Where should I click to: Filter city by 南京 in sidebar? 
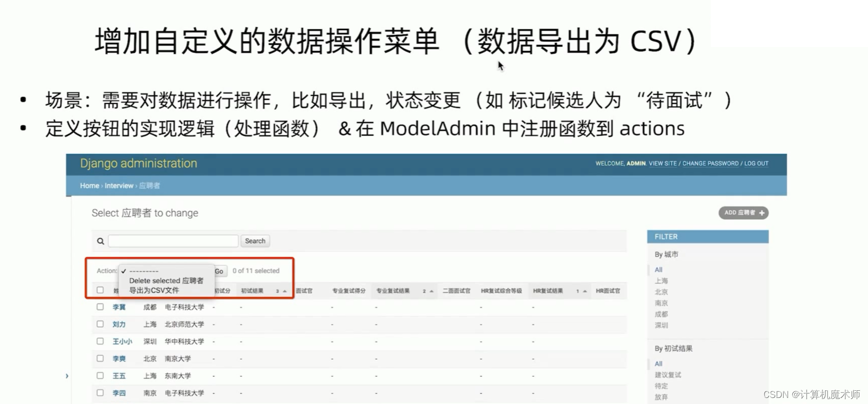pos(661,303)
